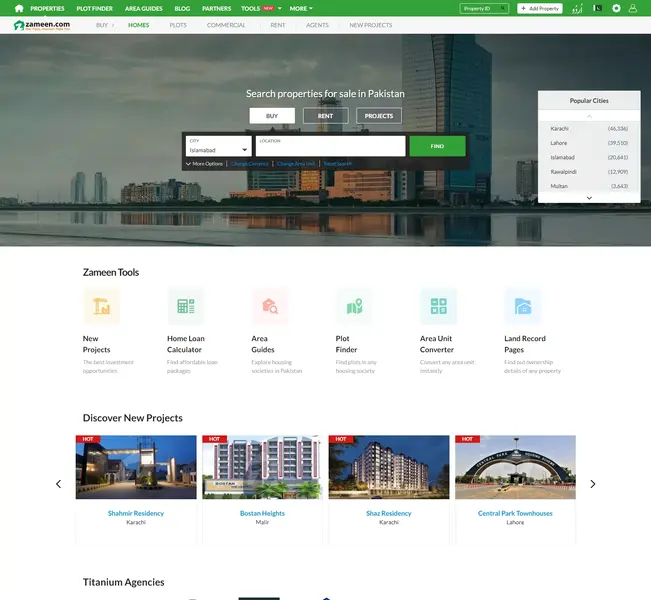Screen dimensions: 651x600
Task: Open the user account icon
Action: click(x=632, y=8)
